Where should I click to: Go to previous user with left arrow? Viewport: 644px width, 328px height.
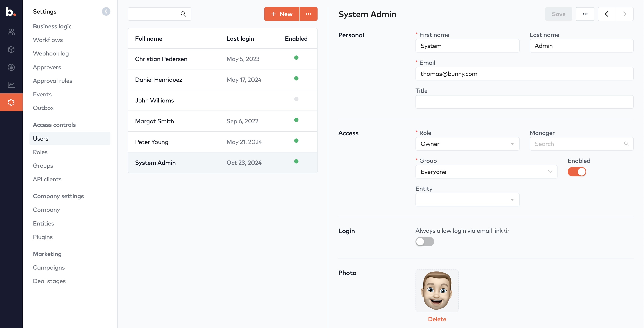tap(606, 14)
